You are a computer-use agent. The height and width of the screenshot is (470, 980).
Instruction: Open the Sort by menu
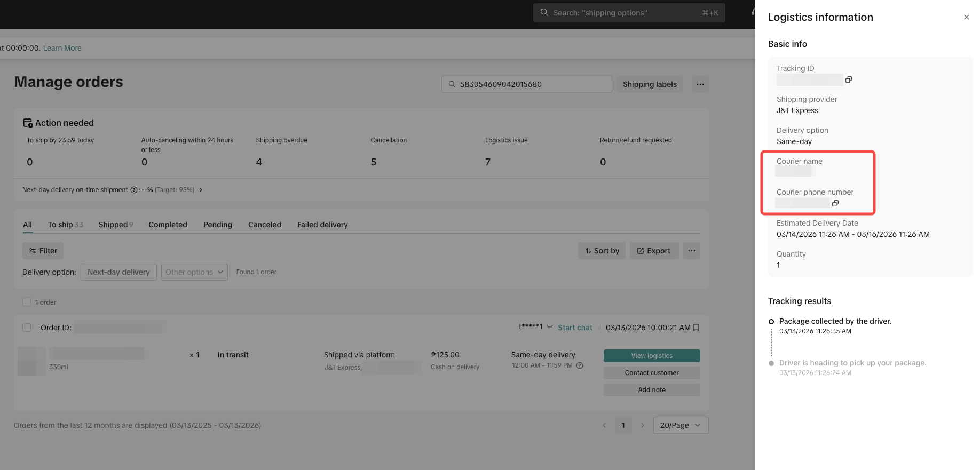(x=602, y=251)
